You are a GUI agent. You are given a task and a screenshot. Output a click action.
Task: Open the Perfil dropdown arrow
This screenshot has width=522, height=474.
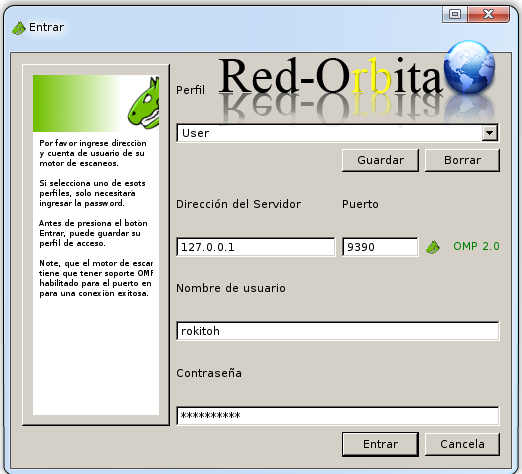click(489, 133)
